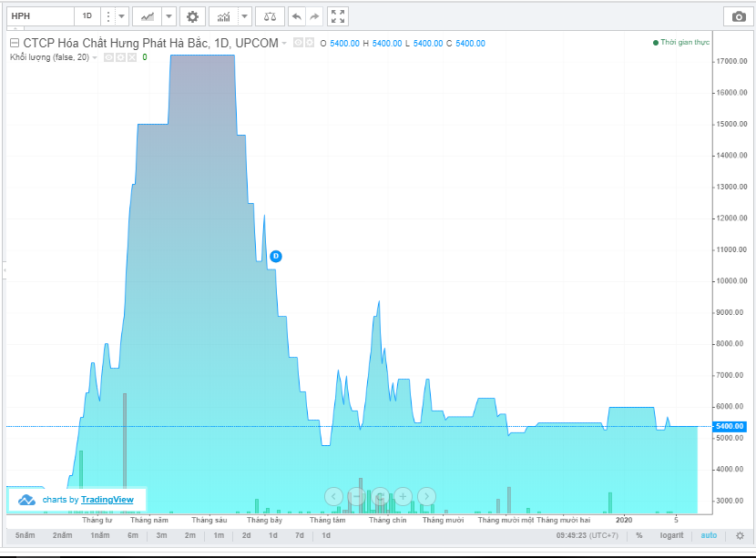The width and height of the screenshot is (756, 558).
Task: Open Khối lượng indicator settings gear
Action: coord(120,57)
